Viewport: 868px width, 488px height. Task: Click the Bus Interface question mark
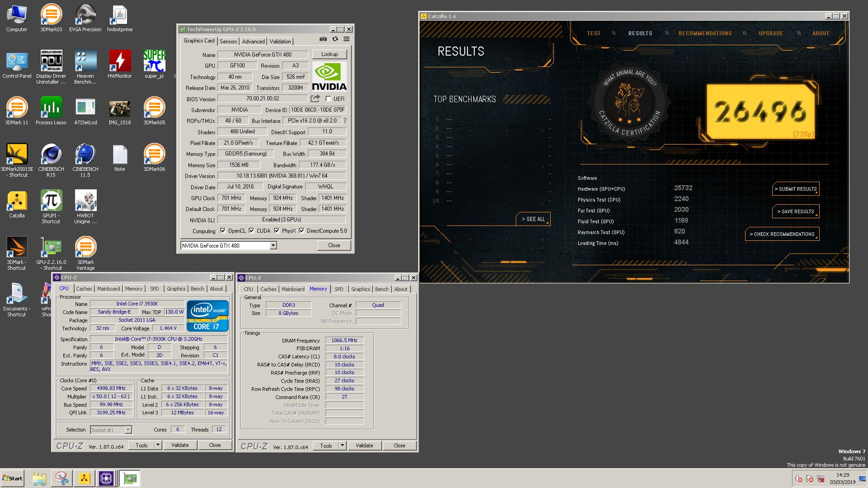point(345,121)
